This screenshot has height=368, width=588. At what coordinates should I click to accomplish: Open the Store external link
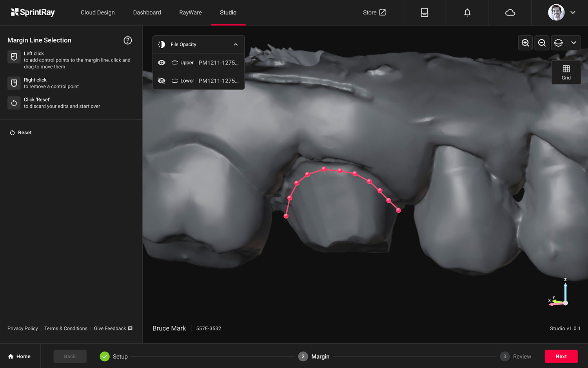coord(374,13)
